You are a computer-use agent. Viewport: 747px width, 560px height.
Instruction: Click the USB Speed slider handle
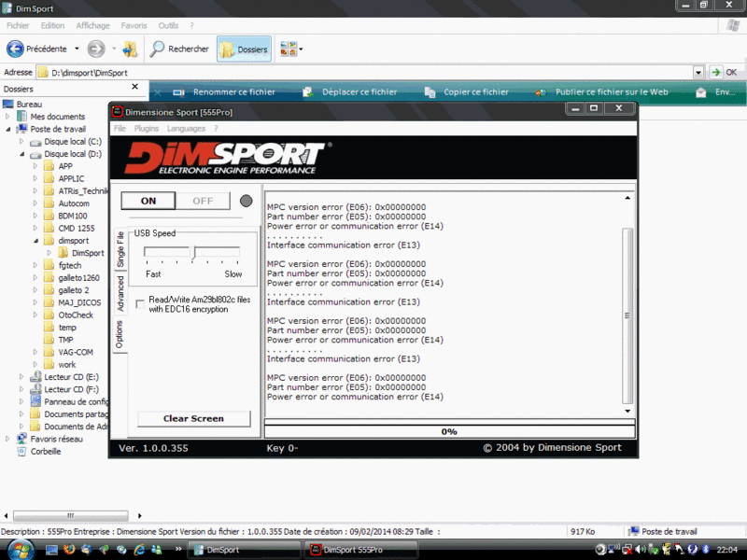(194, 253)
